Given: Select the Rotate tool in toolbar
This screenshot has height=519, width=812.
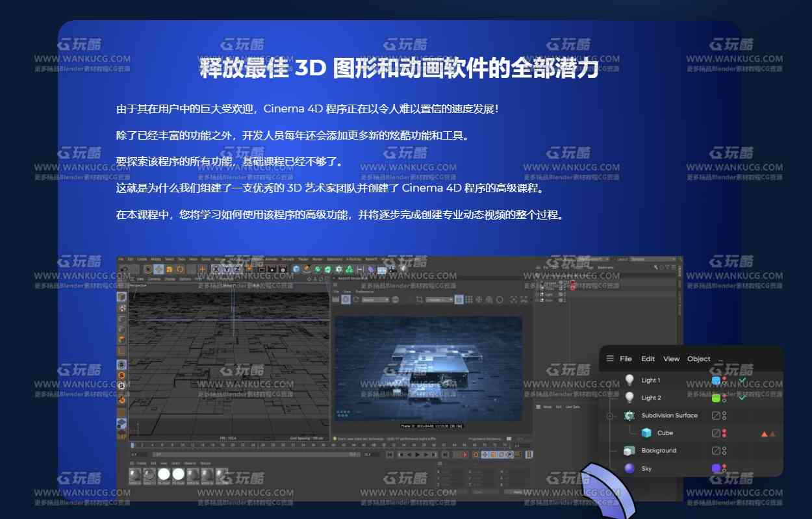Looking at the screenshot, I should 180,269.
